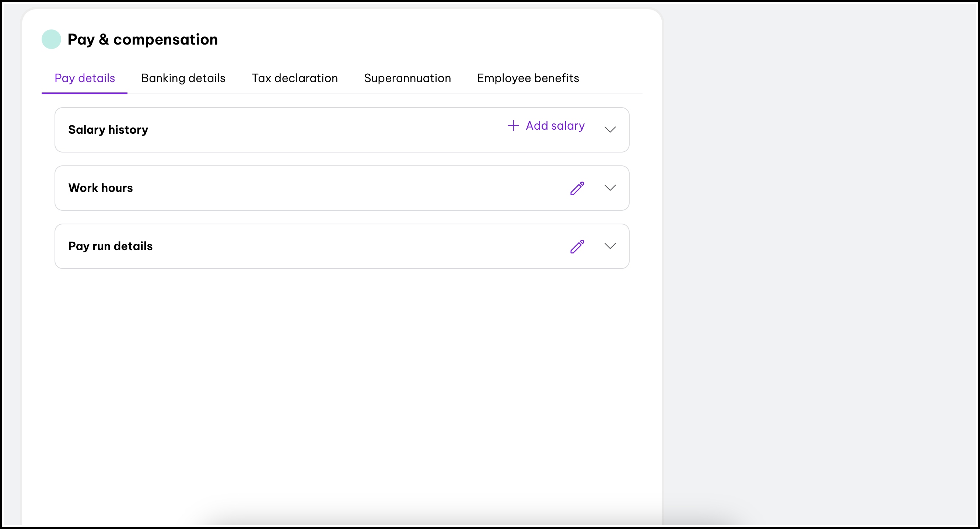This screenshot has width=980, height=529.
Task: Select the Superannuation tab
Action: pos(407,78)
